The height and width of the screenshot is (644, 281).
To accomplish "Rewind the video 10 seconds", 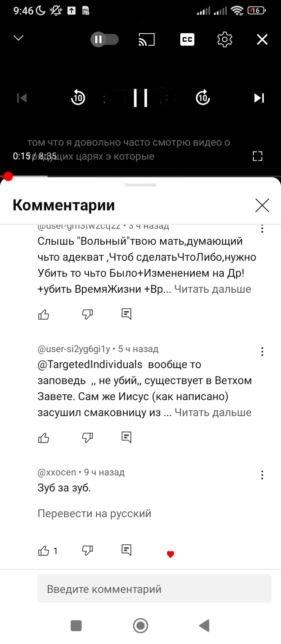I will (78, 98).
